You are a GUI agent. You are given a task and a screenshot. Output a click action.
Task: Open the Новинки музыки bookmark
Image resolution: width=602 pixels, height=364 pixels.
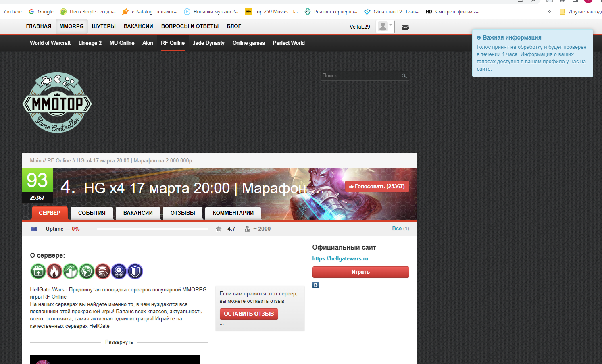(211, 12)
